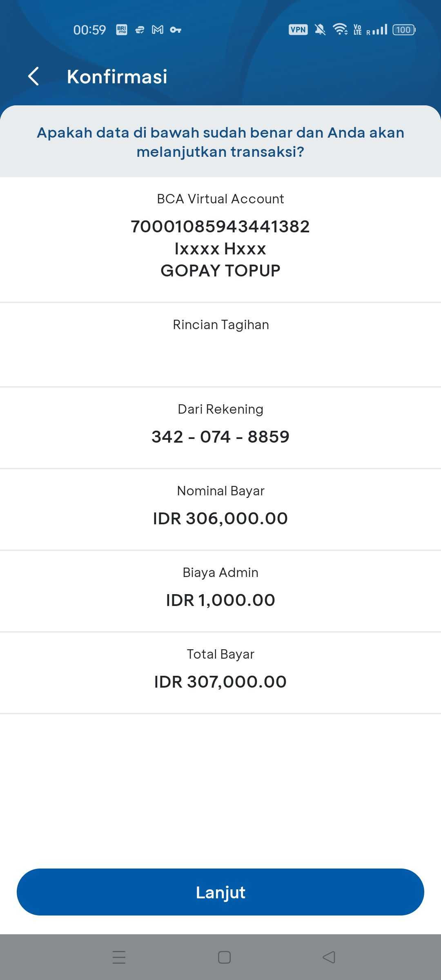Tap the battery 100 indicator
The height and width of the screenshot is (980, 441).
pyautogui.click(x=404, y=30)
